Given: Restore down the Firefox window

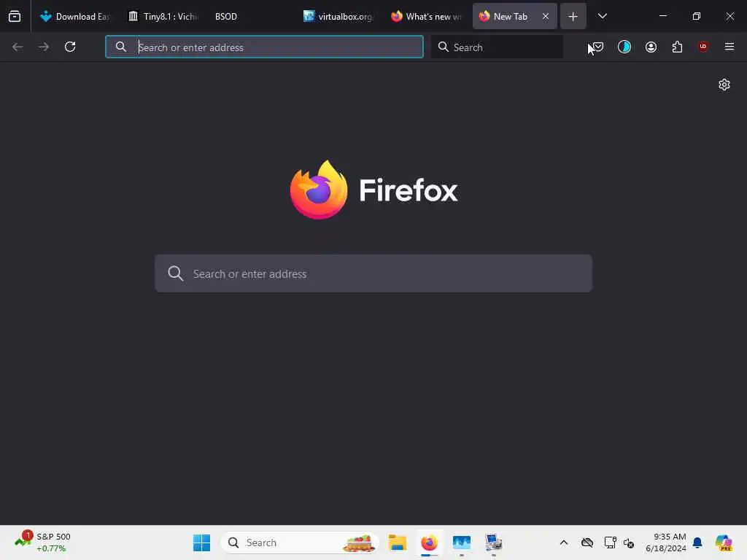Looking at the screenshot, I should point(697,16).
